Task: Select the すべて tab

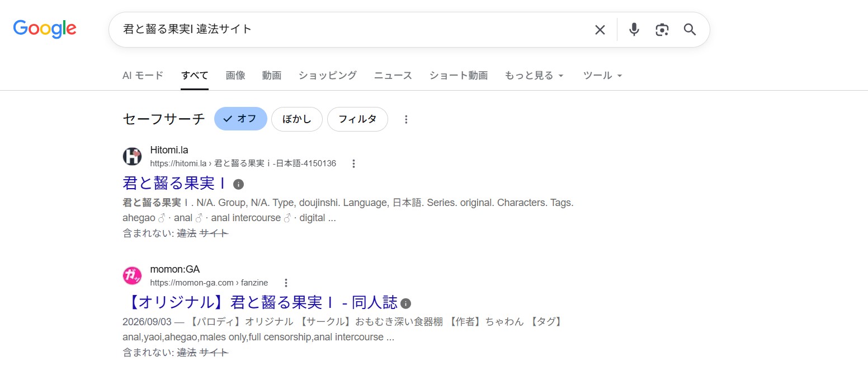Action: click(x=195, y=76)
